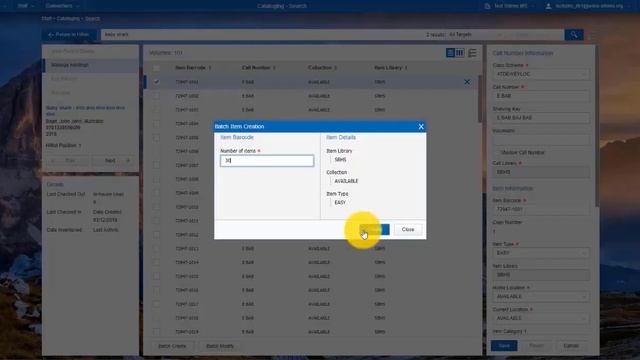
Task: Switch to the Item Barcode tab in dialog
Action: [x=237, y=138]
